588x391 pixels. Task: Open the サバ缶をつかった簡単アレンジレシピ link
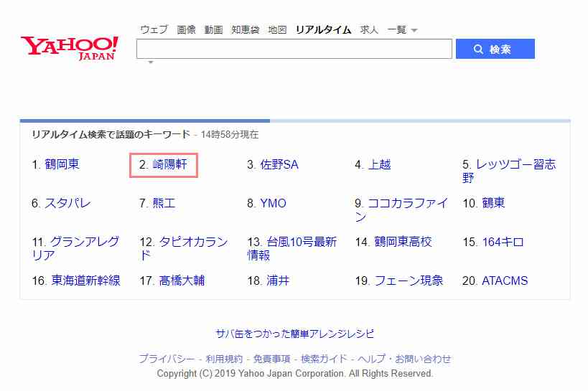tap(295, 334)
